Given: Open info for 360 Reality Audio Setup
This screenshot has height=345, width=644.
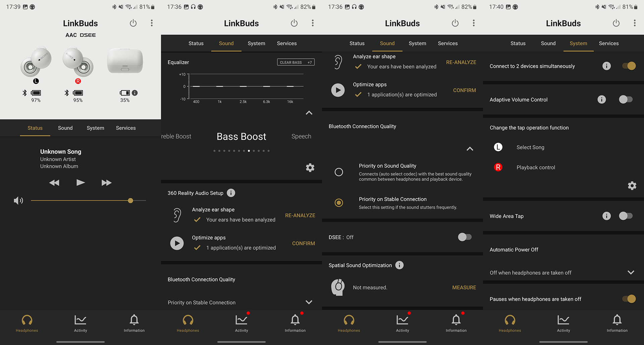Looking at the screenshot, I should pos(231,193).
